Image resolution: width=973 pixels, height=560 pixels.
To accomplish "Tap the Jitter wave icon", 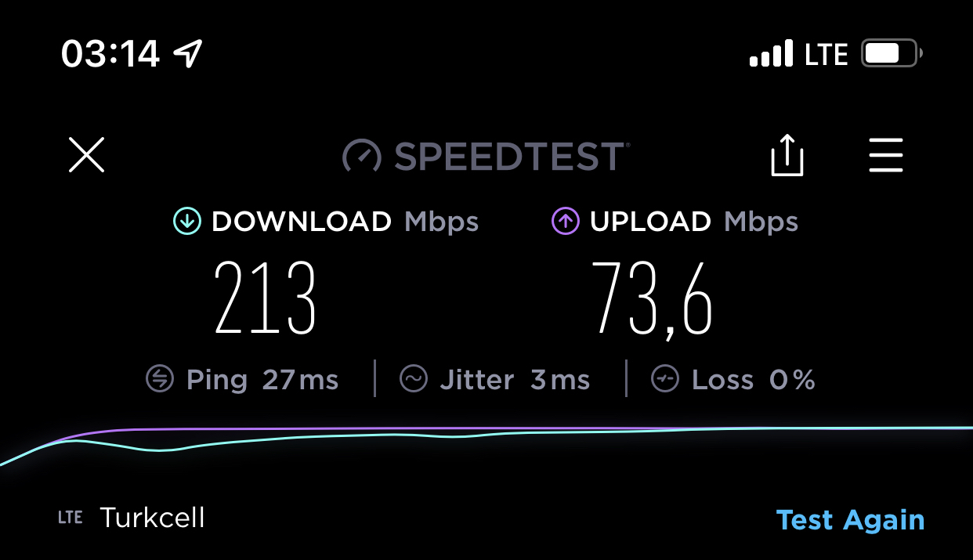I will (413, 380).
